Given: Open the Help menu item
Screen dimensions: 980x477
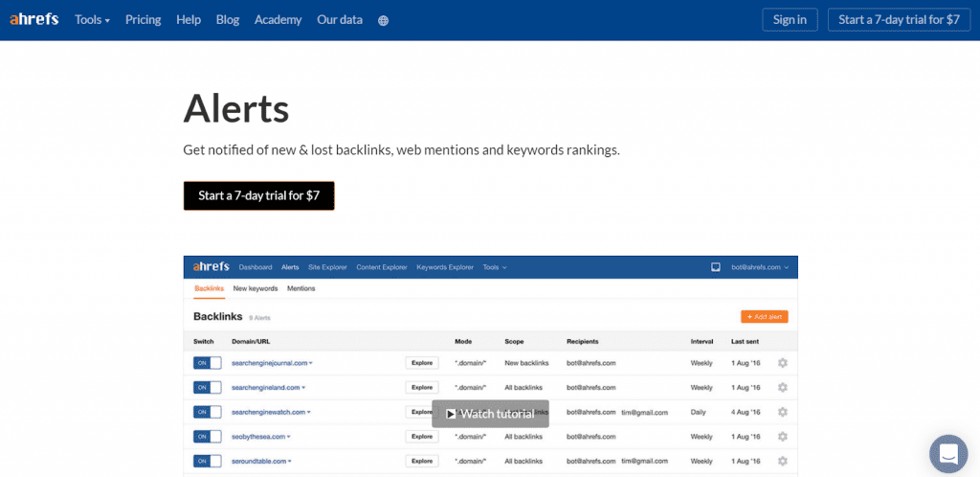Looking at the screenshot, I should pyautogui.click(x=189, y=20).
